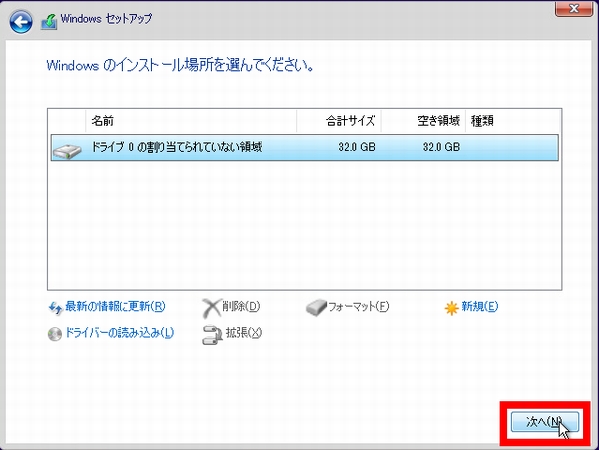Click the Windows Setup icon in title bar
Image resolution: width=599 pixels, height=450 pixels.
(x=49, y=21)
